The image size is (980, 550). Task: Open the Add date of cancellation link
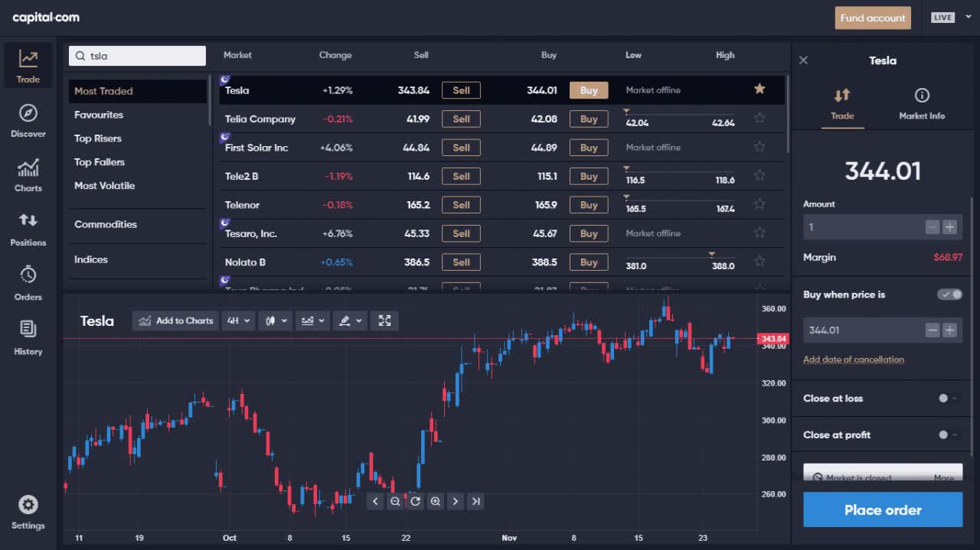pos(854,360)
